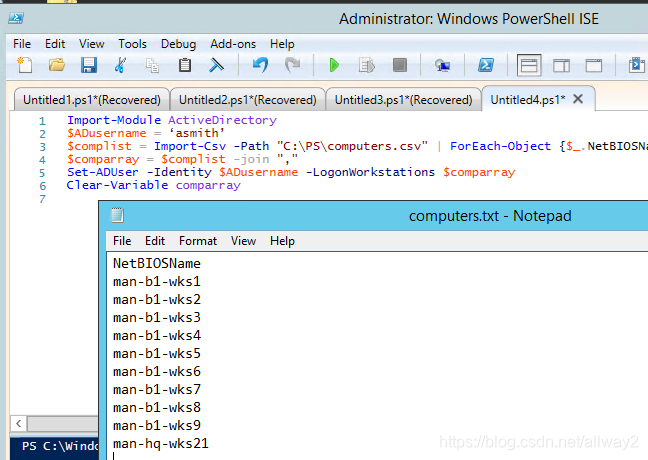Open the Debug menu
Viewport: 648px width, 460px height.
click(x=179, y=44)
